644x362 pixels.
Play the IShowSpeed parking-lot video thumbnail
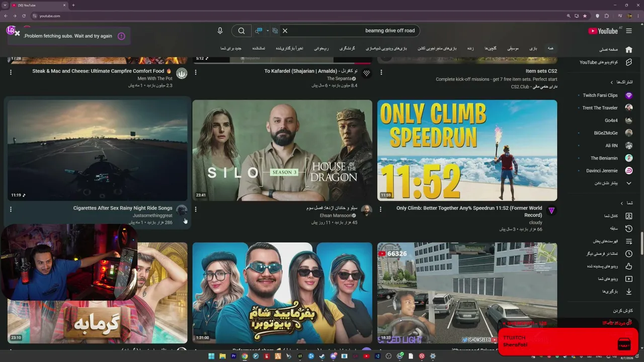pos(467,293)
